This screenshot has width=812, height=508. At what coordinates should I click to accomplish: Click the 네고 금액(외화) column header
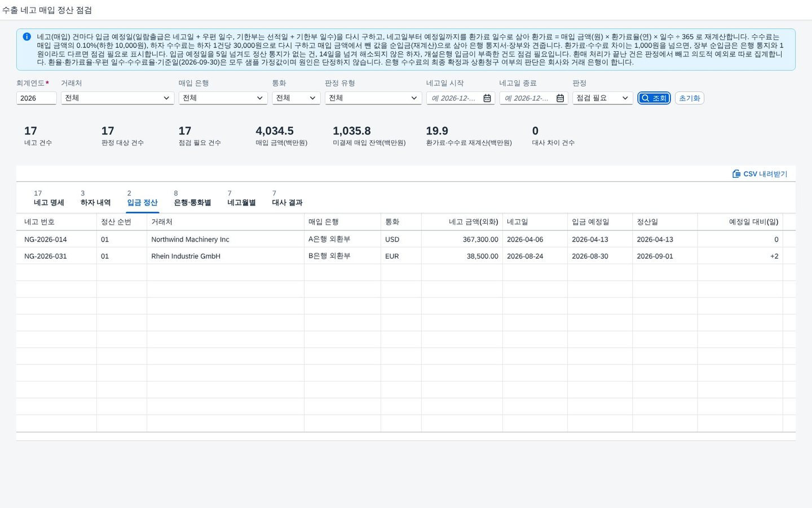pyautogui.click(x=462, y=222)
